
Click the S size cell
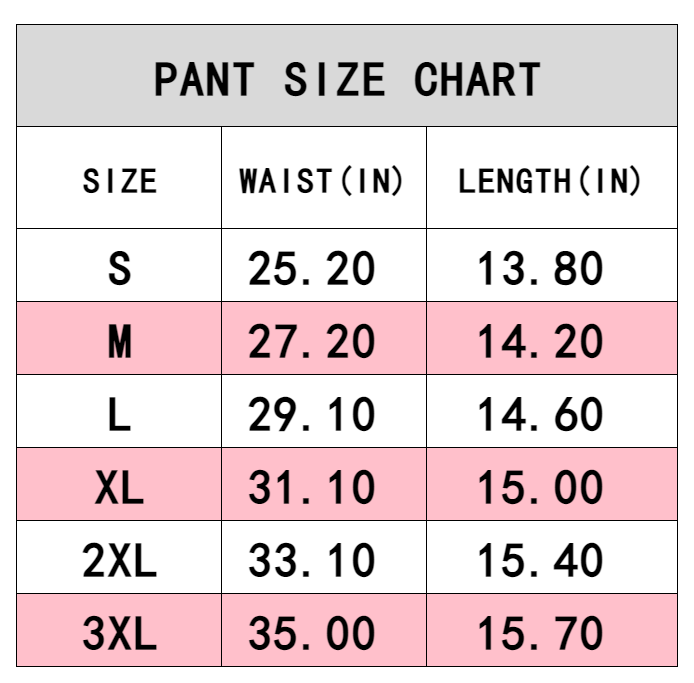click(x=120, y=268)
